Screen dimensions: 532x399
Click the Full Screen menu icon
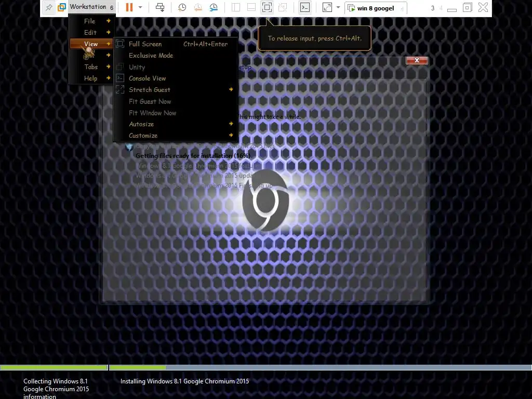[x=120, y=44]
